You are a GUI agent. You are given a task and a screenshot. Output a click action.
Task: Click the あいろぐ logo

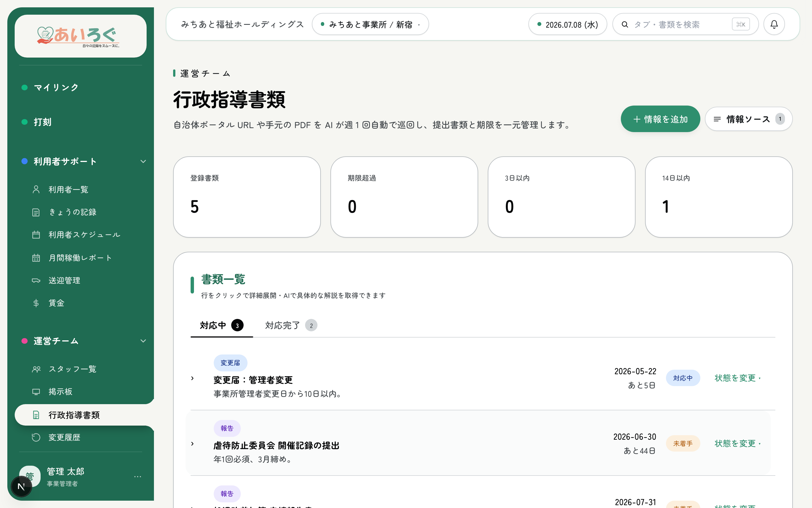pos(78,36)
